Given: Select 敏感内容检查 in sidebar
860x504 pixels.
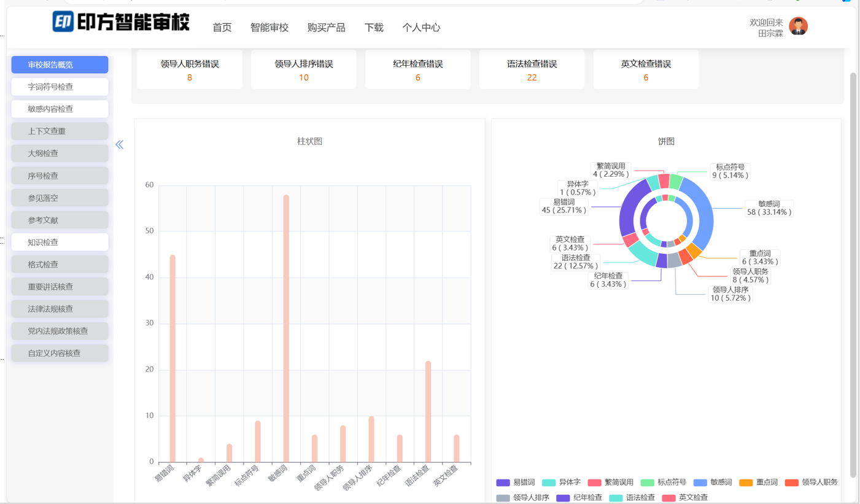Looking at the screenshot, I should [x=60, y=109].
